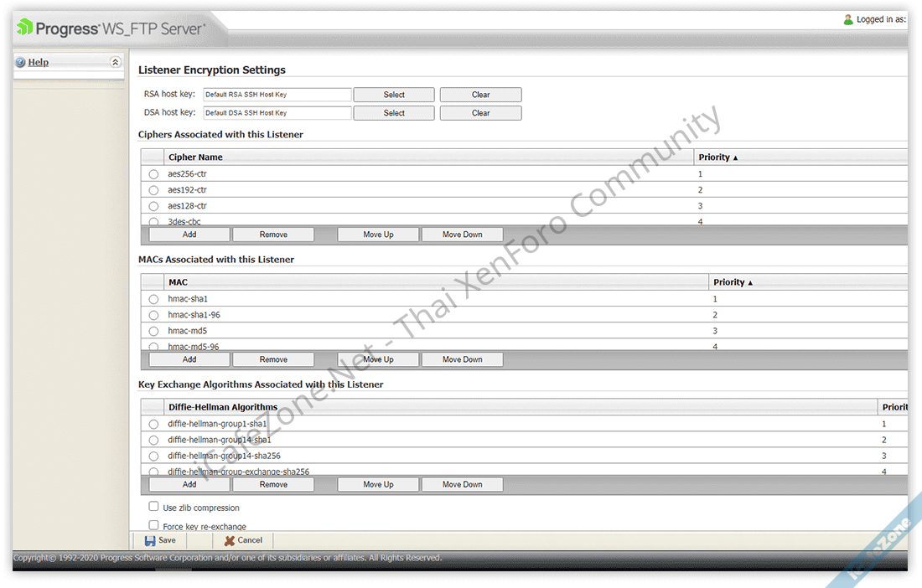Sort MACs by Priority column arrow

(x=750, y=283)
